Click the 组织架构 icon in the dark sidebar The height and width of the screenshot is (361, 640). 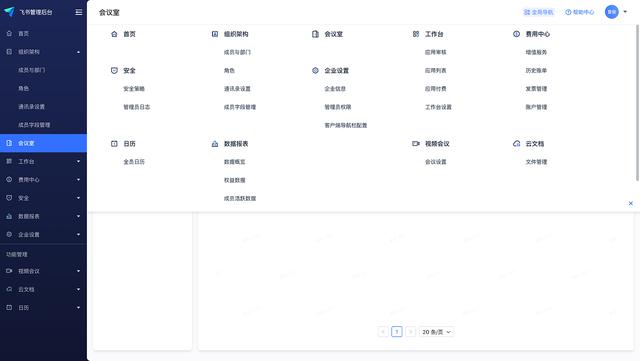9,51
